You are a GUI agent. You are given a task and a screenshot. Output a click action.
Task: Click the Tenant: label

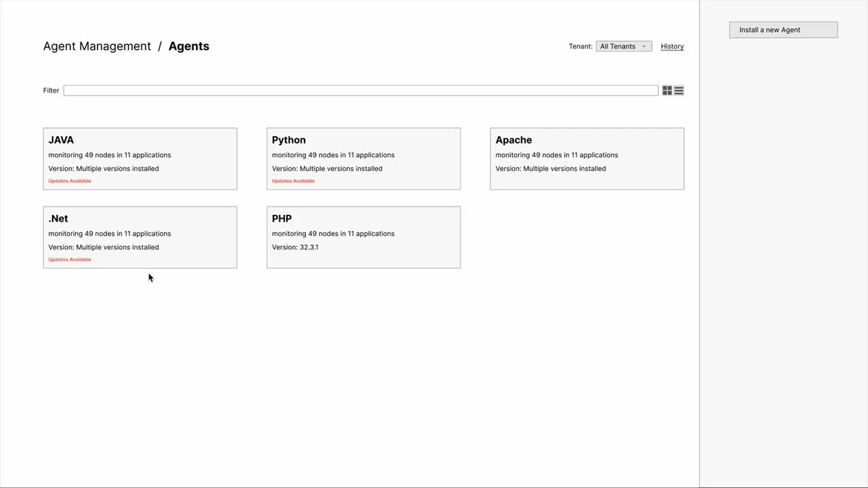[581, 46]
